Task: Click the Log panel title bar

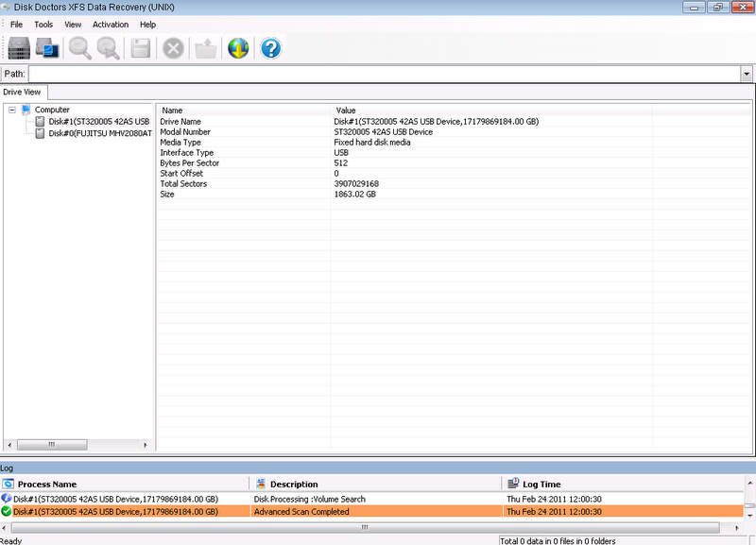Action: click(377, 468)
